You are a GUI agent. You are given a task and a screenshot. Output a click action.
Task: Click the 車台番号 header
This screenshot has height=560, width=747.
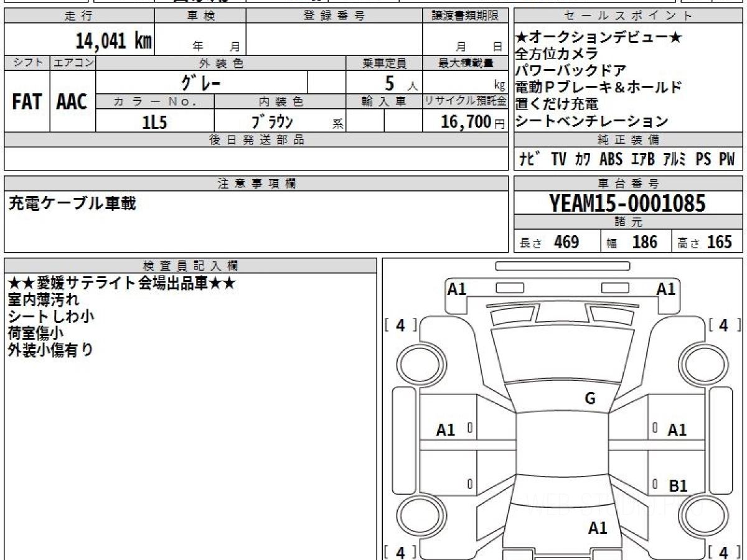tap(629, 184)
